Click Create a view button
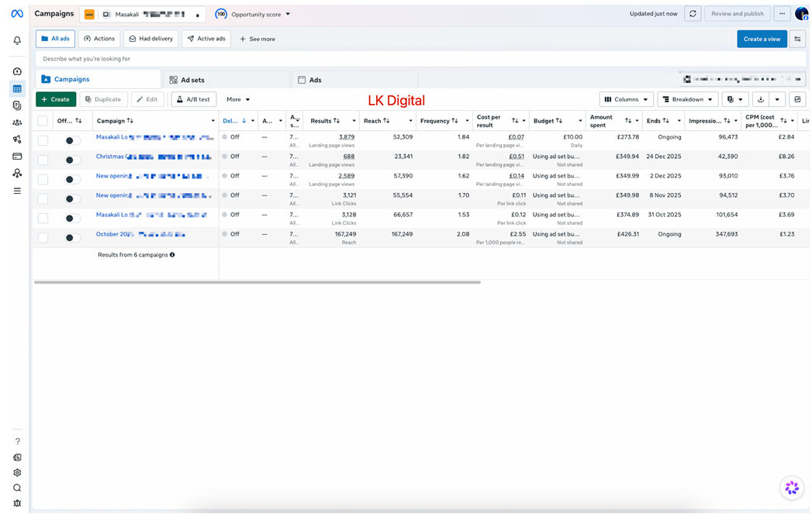This screenshot has width=812, height=514. (x=762, y=39)
